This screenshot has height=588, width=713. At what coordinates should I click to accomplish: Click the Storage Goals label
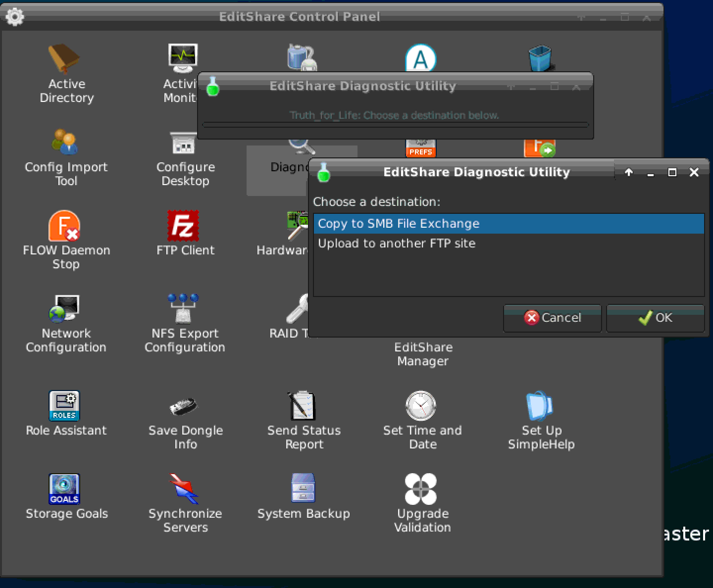(x=67, y=513)
